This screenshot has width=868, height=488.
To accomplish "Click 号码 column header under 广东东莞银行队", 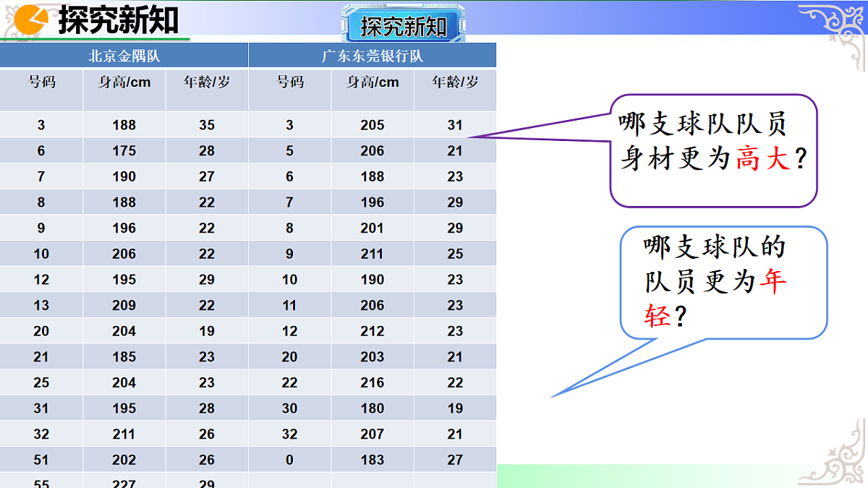I will pos(290,90).
